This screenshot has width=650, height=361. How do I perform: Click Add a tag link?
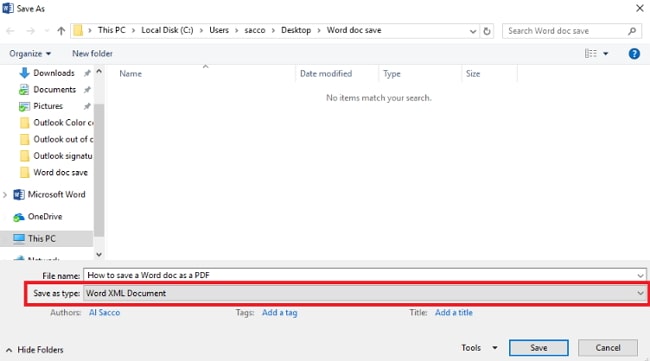tap(279, 313)
